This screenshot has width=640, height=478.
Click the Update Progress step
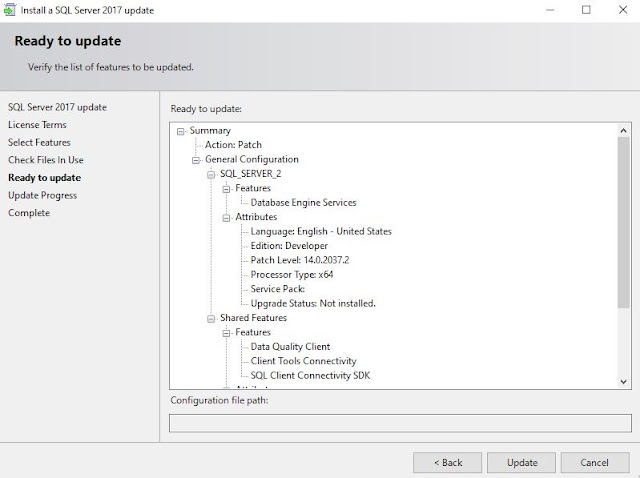[42, 195]
